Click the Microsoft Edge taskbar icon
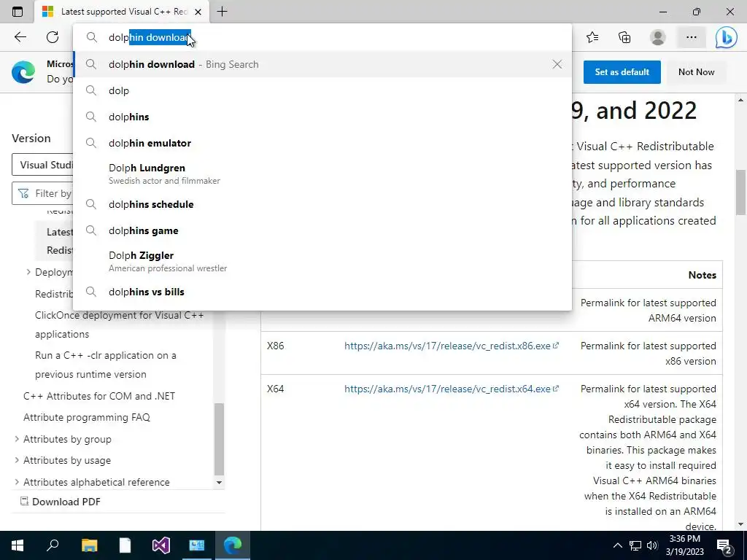 [x=233, y=545]
